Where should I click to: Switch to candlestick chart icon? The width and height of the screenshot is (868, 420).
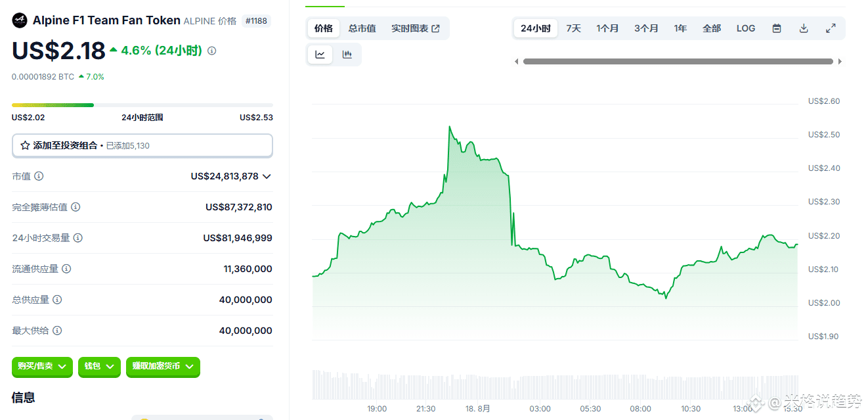[x=347, y=55]
